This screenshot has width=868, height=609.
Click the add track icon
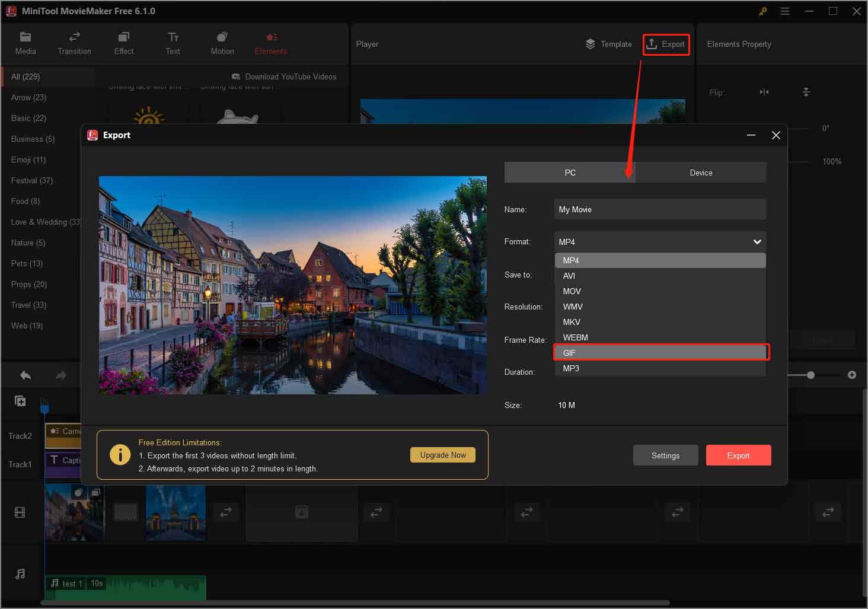click(20, 401)
